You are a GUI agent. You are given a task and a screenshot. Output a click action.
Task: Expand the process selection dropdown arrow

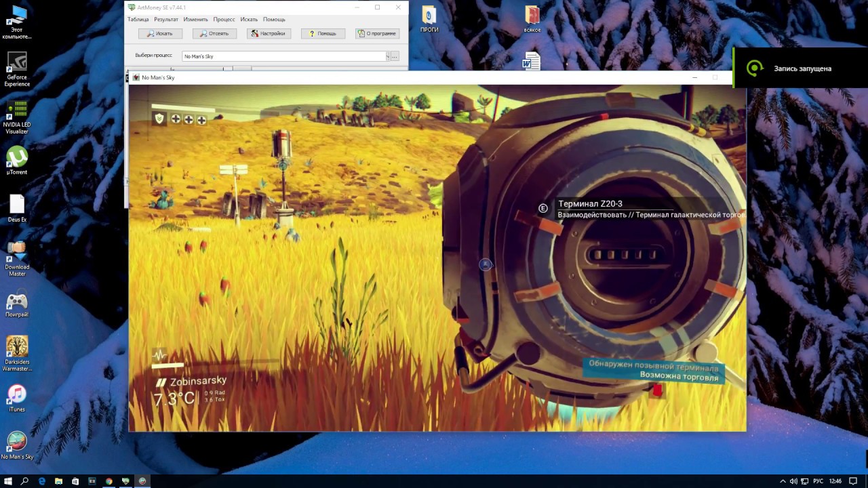388,56
